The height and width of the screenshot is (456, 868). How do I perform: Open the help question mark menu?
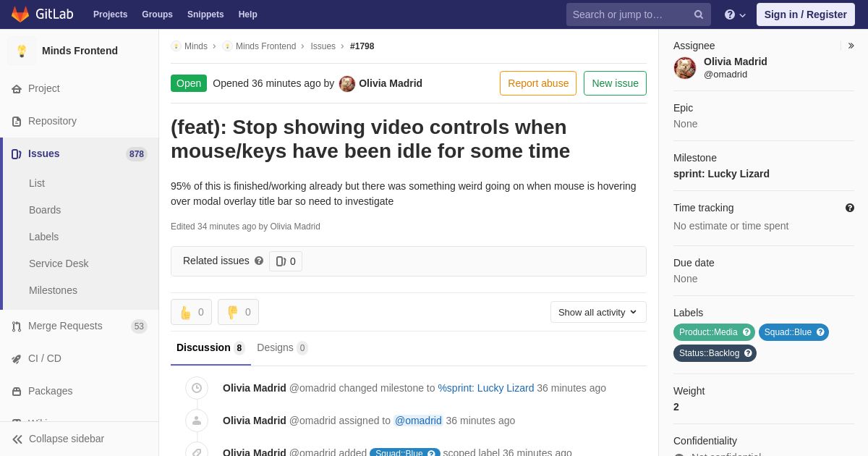pyautogui.click(x=735, y=14)
